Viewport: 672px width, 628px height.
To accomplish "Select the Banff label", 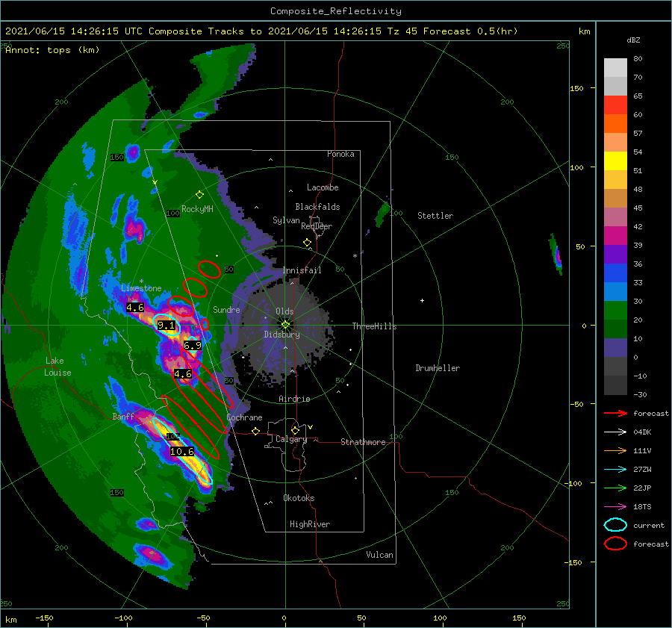I will (x=123, y=417).
